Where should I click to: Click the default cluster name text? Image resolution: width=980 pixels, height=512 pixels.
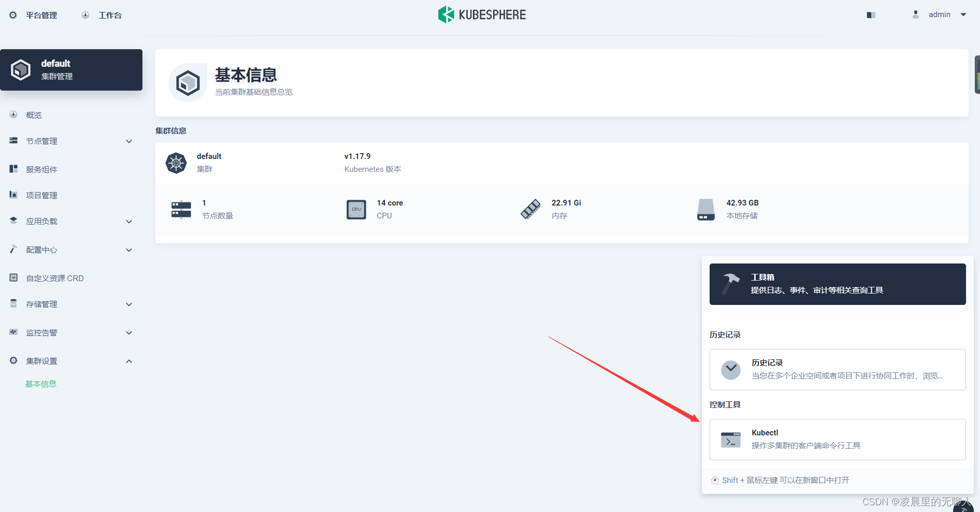(209, 156)
